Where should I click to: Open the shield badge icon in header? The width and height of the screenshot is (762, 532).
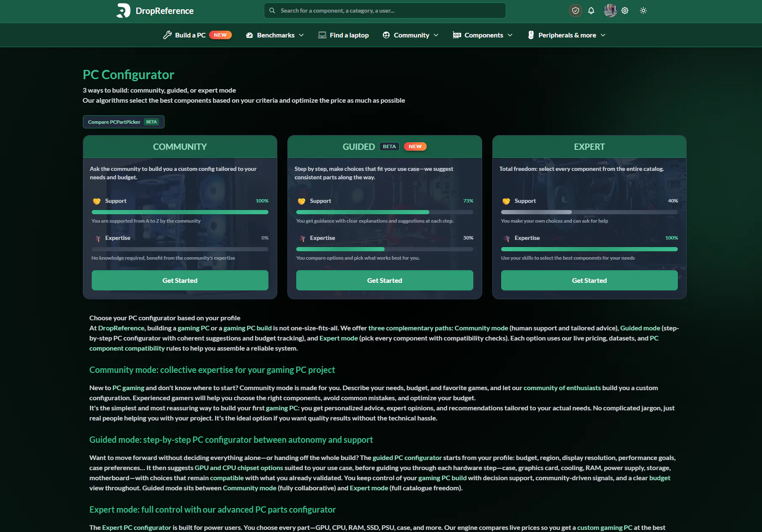576,11
